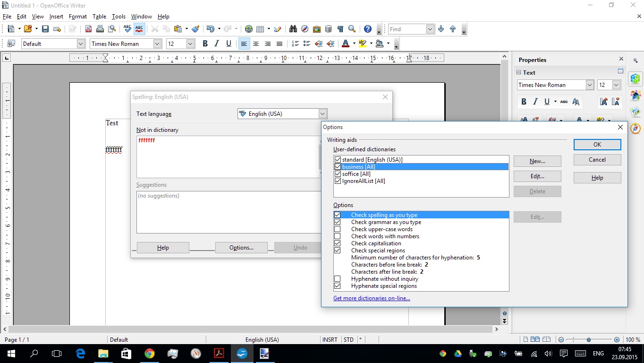Expand the font name dropdown in toolbar
Image resolution: width=644 pixels, height=363 pixels.
tap(157, 43)
